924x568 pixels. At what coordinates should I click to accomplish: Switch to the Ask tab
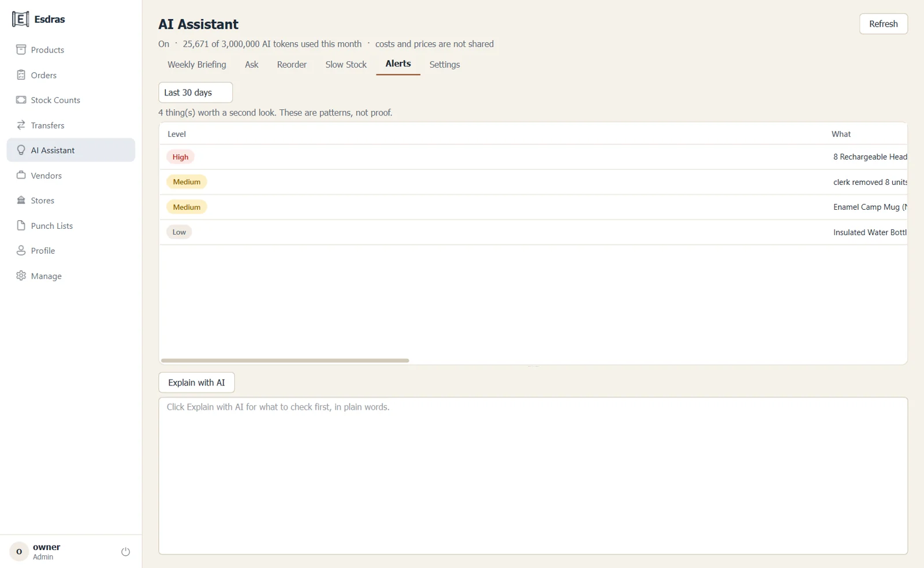pyautogui.click(x=252, y=65)
